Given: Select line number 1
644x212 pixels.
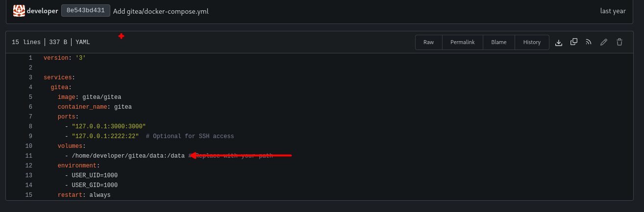Looking at the screenshot, I should point(30,58).
